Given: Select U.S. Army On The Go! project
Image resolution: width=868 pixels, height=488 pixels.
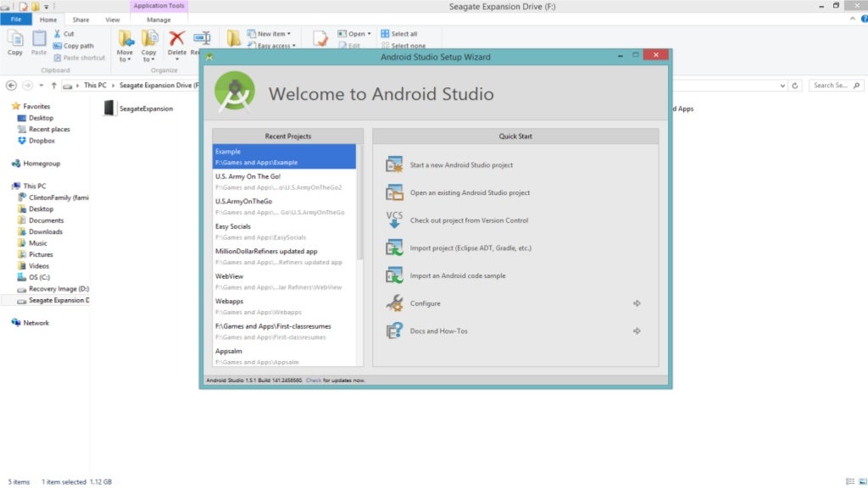Looking at the screenshot, I should (x=284, y=181).
